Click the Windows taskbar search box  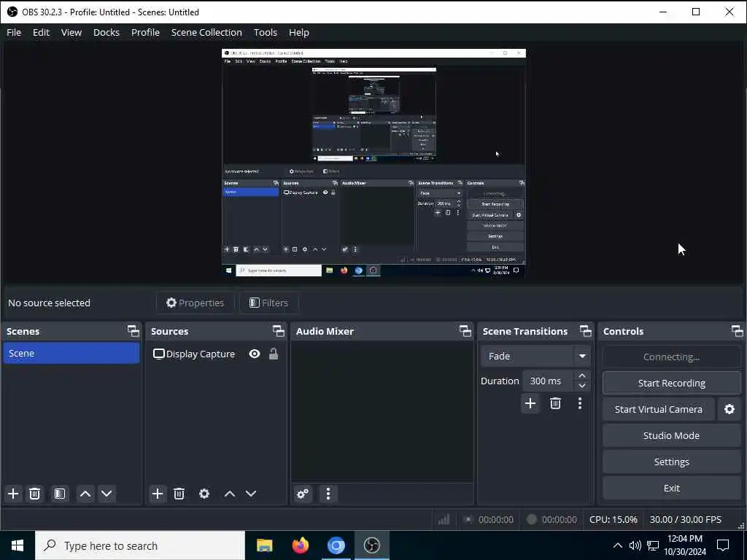click(140, 545)
